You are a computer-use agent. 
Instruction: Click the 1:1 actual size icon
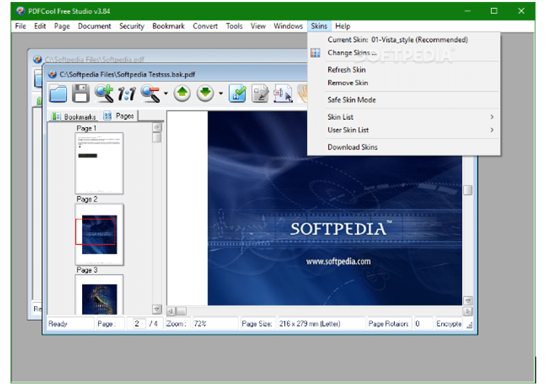tap(127, 94)
